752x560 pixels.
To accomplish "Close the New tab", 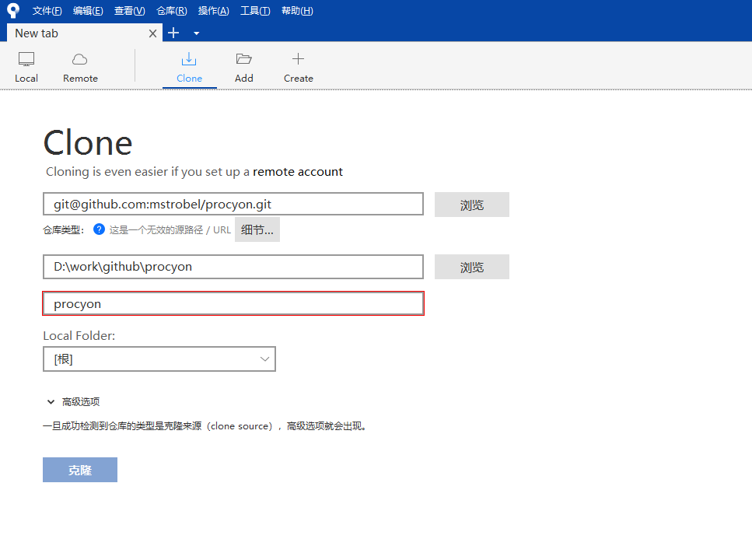I will coord(153,33).
